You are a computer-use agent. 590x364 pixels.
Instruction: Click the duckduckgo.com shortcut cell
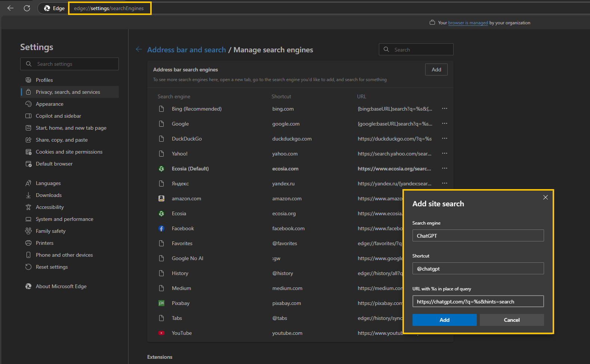[292, 139]
